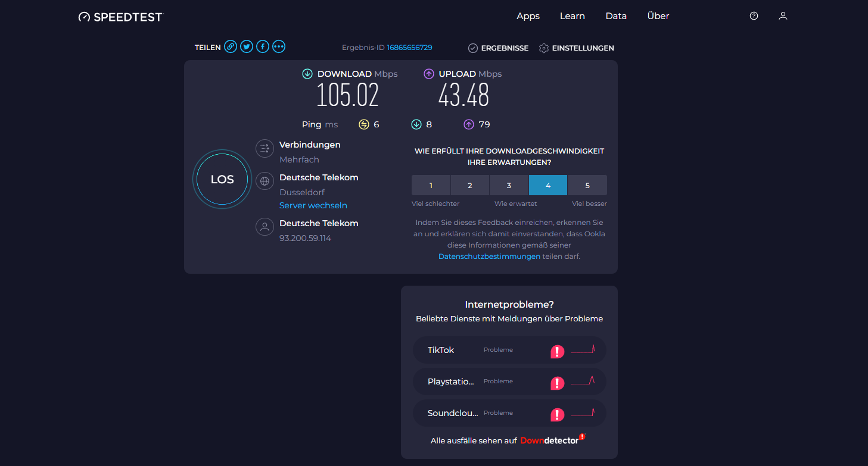This screenshot has width=868, height=466.
Task: Open the TikTok problem row
Action: [x=509, y=350]
